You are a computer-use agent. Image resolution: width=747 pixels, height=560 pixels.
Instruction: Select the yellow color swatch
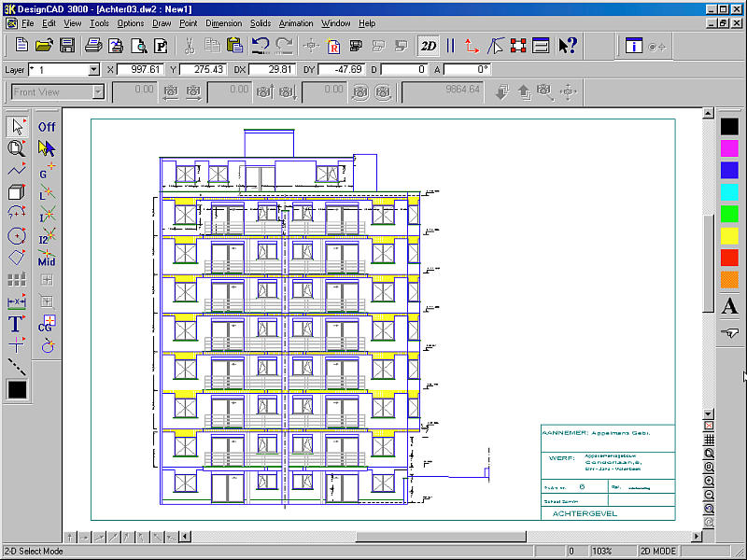pyautogui.click(x=729, y=235)
